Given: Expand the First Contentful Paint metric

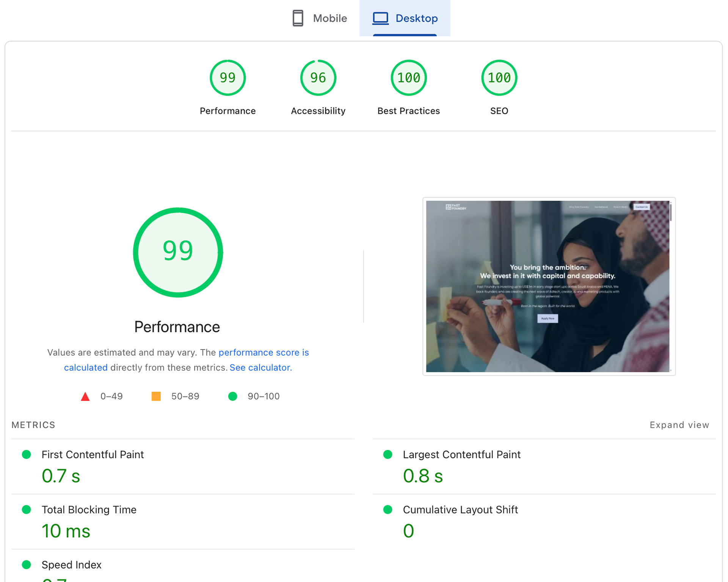Looking at the screenshot, I should [93, 455].
